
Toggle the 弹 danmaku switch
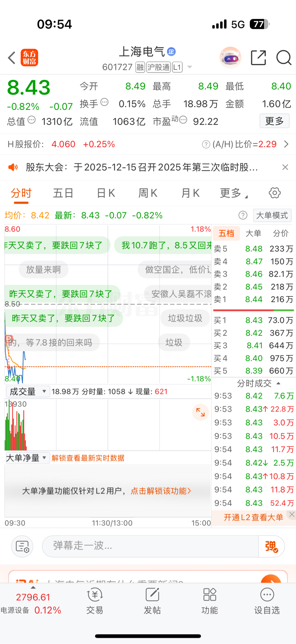[x=272, y=546]
